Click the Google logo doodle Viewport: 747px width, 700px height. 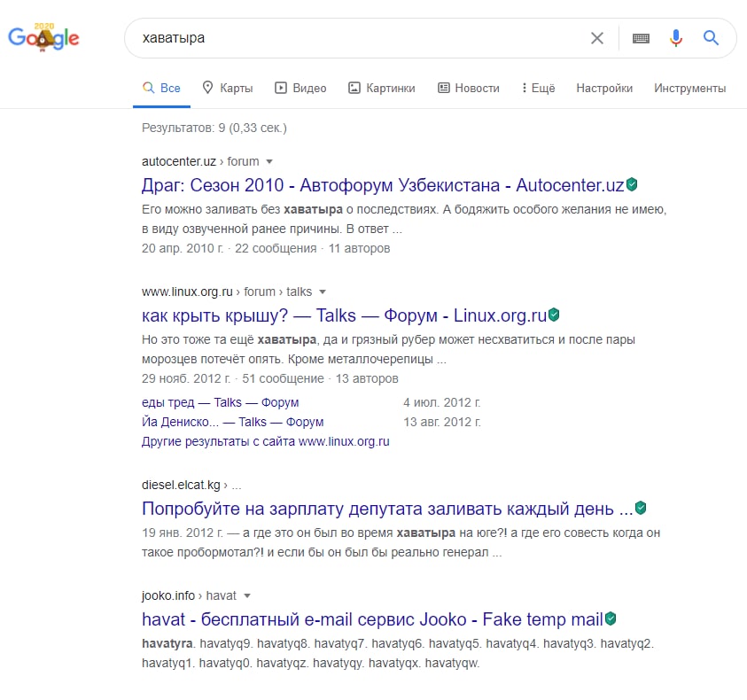coord(43,37)
